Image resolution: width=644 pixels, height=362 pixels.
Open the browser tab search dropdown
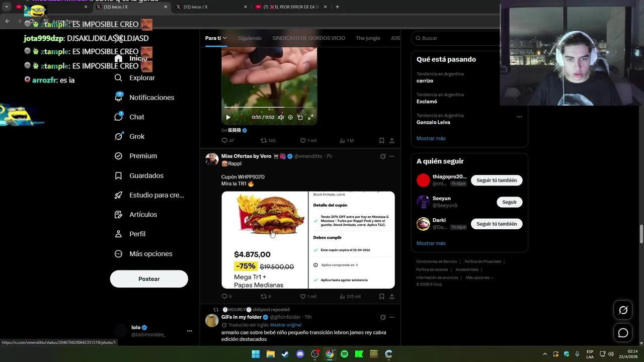click(7, 7)
